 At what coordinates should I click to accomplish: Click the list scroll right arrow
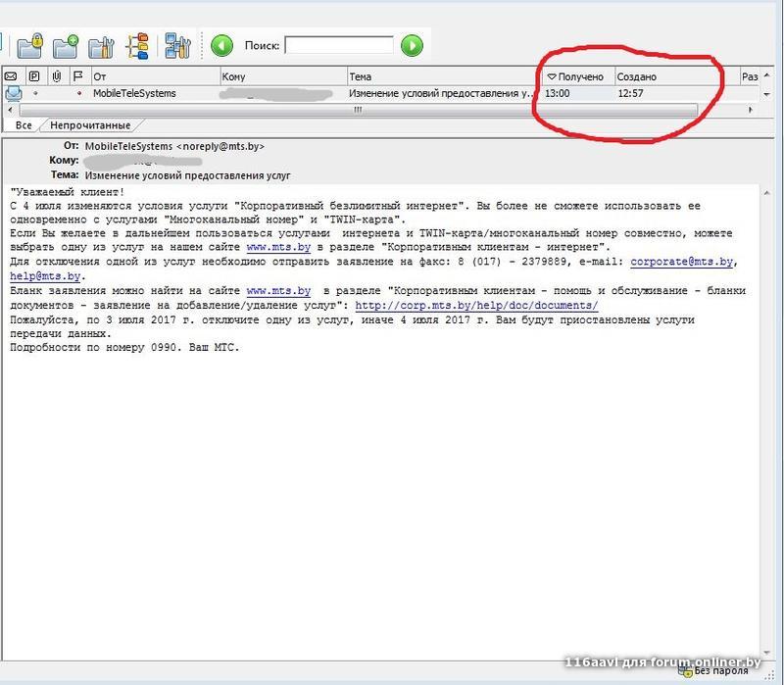(751, 110)
